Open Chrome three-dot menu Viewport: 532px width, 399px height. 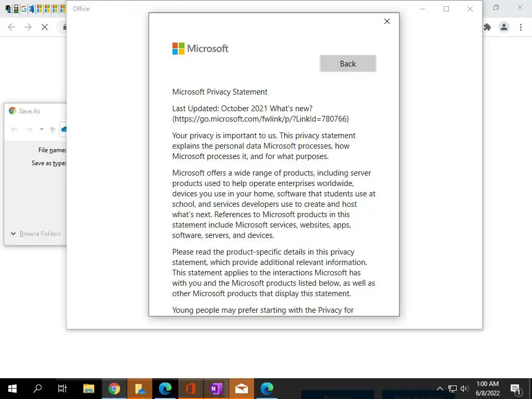[x=521, y=27]
